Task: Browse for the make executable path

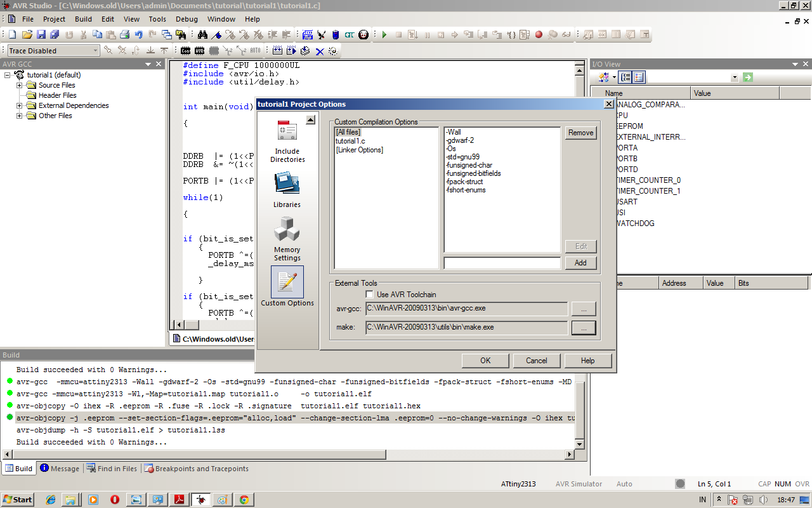Action: coord(584,328)
